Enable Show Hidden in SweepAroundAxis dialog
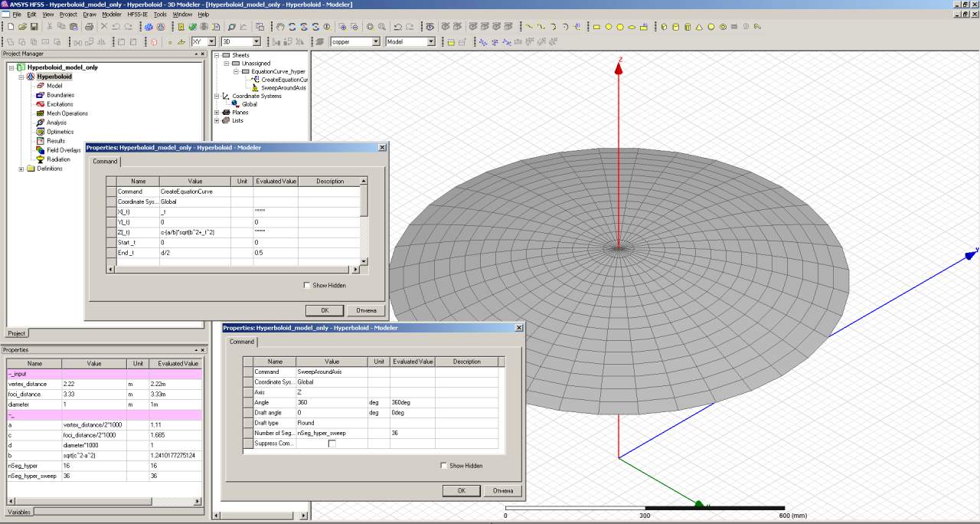980x524 pixels. (444, 466)
